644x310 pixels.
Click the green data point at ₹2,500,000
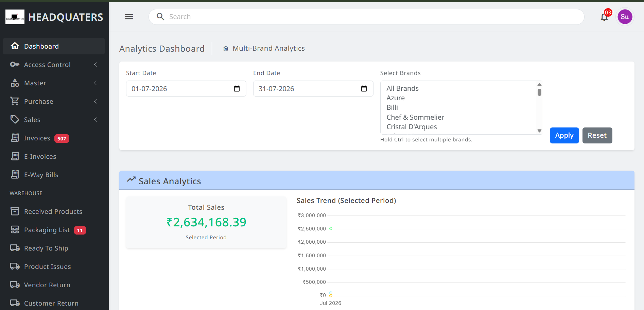pos(331,228)
